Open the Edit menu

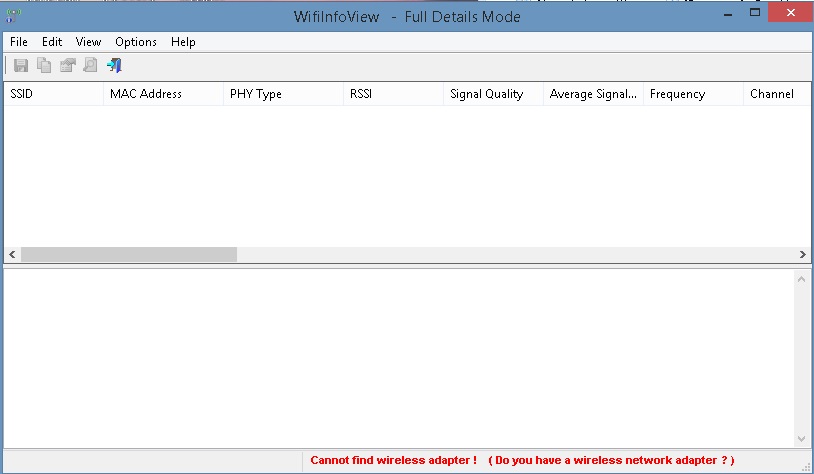(52, 42)
